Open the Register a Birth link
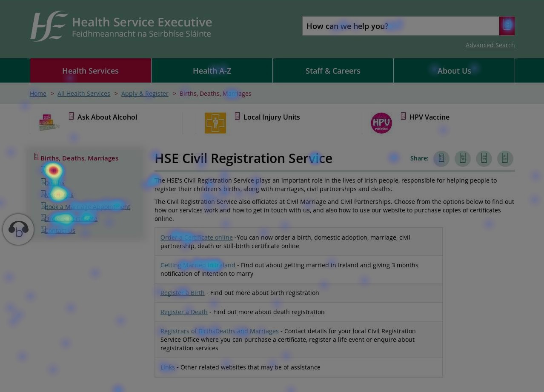Screen dimensions: 544x392 (183, 293)
